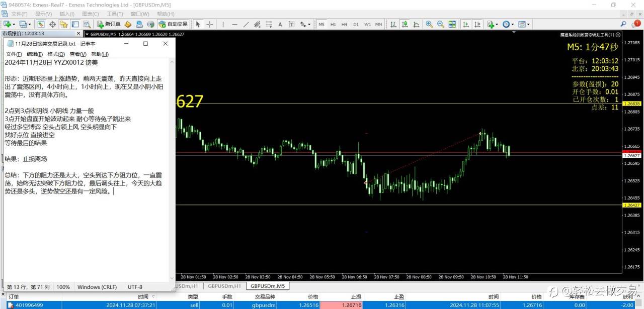Select the Fibonacci retracement tool
644x309 pixels.
tap(269, 24)
